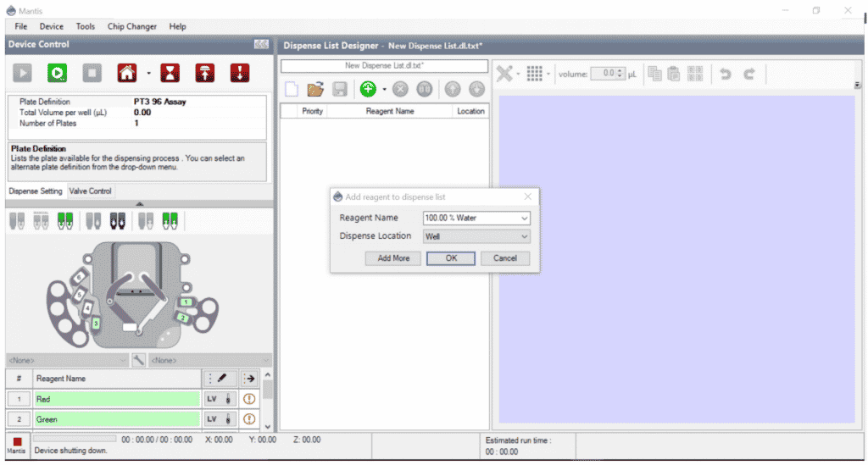This screenshot has height=465, width=868.
Task: Expand the Dispense Location dropdown
Action: click(525, 236)
